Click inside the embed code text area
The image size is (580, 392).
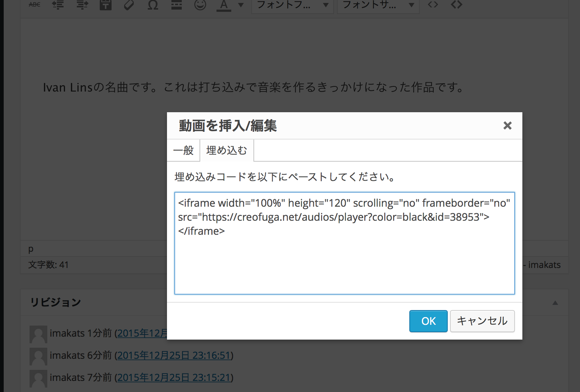(345, 243)
